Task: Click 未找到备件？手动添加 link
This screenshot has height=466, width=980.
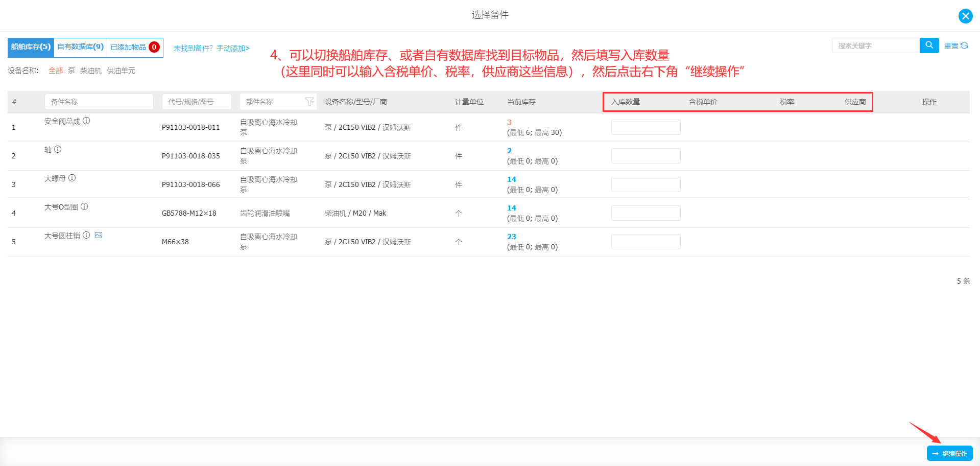Action: (x=211, y=48)
